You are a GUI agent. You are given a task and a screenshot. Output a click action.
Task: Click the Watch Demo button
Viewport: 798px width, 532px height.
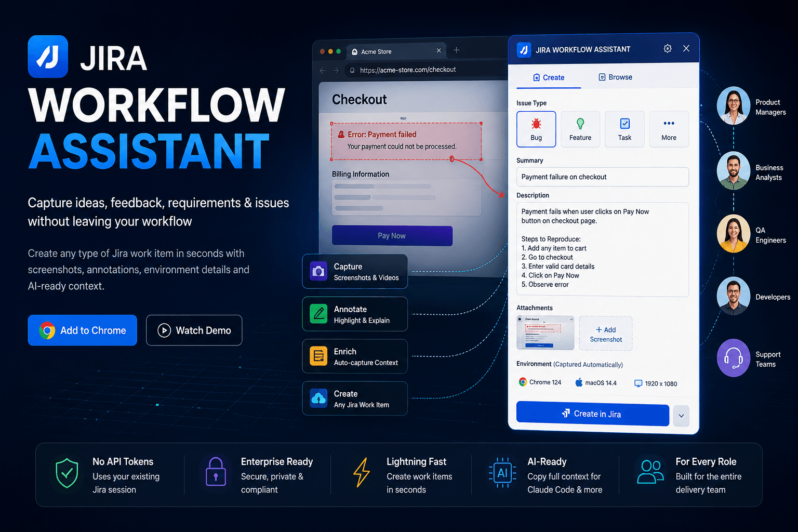coord(194,330)
